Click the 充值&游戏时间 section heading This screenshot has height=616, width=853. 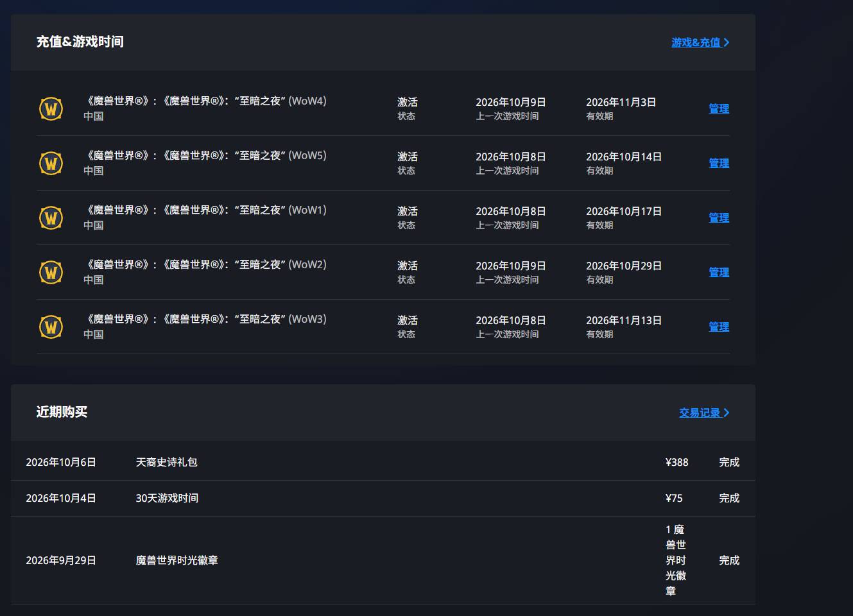[x=80, y=42]
